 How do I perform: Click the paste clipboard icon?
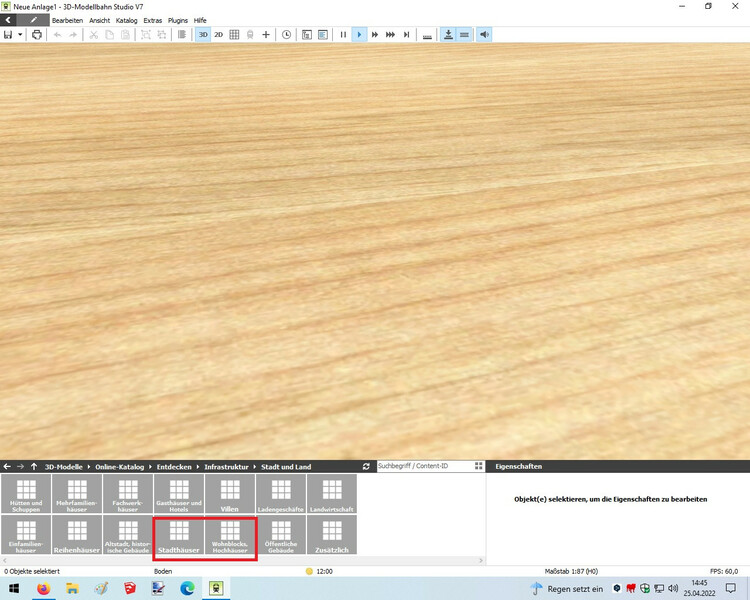(x=125, y=34)
